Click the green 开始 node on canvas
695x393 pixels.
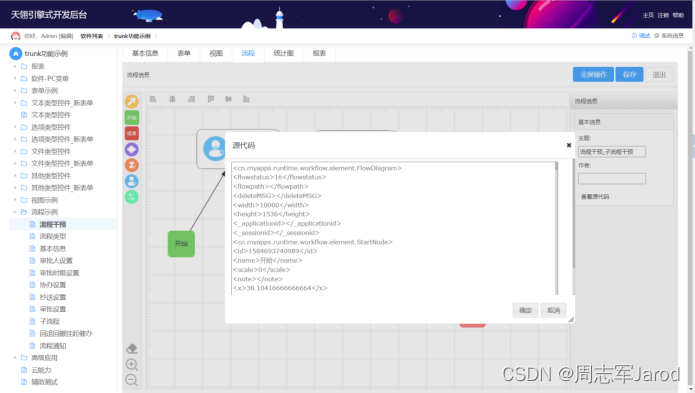pyautogui.click(x=181, y=244)
